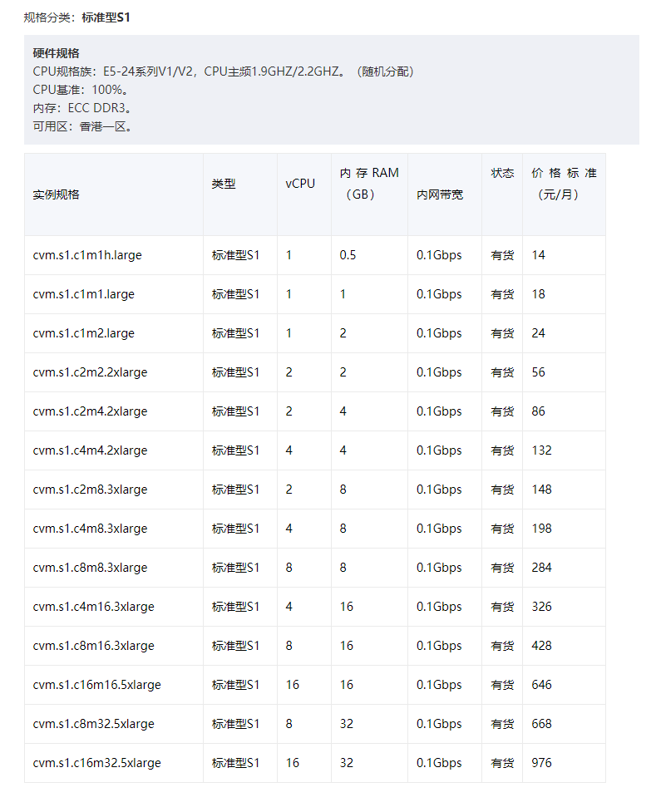The image size is (661, 812).
Task: Select the price value 132
Action: 542,450
